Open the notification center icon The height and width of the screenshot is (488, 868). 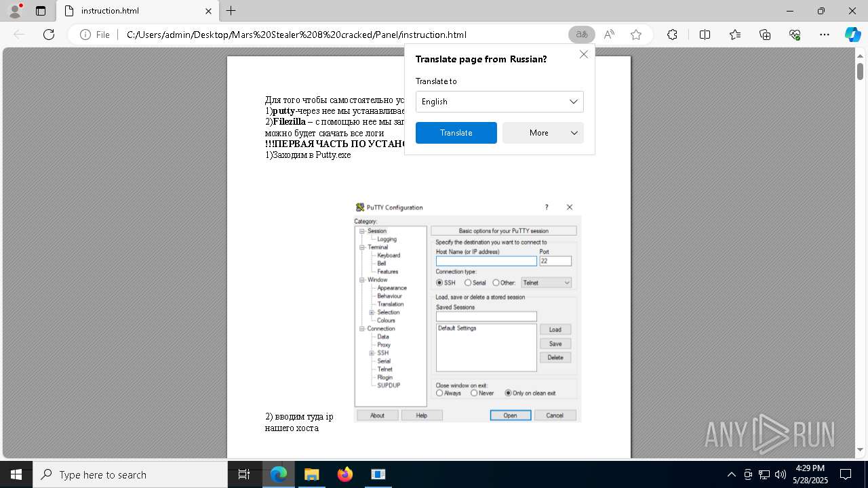pyautogui.click(x=846, y=474)
